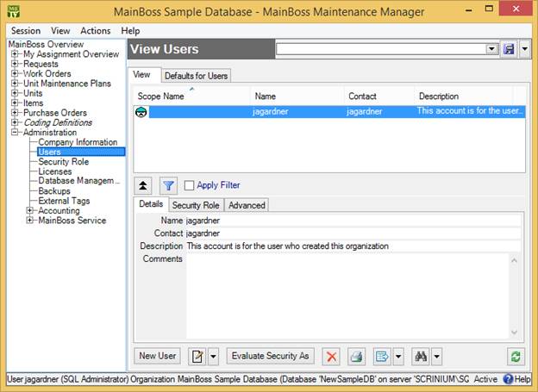Image resolution: width=538 pixels, height=392 pixels.
Task: Select Backups in the tree
Action: (x=54, y=190)
